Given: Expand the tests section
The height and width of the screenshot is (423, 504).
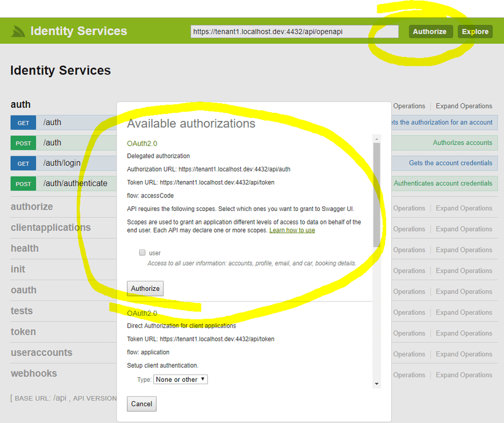Looking at the screenshot, I should pyautogui.click(x=21, y=311).
